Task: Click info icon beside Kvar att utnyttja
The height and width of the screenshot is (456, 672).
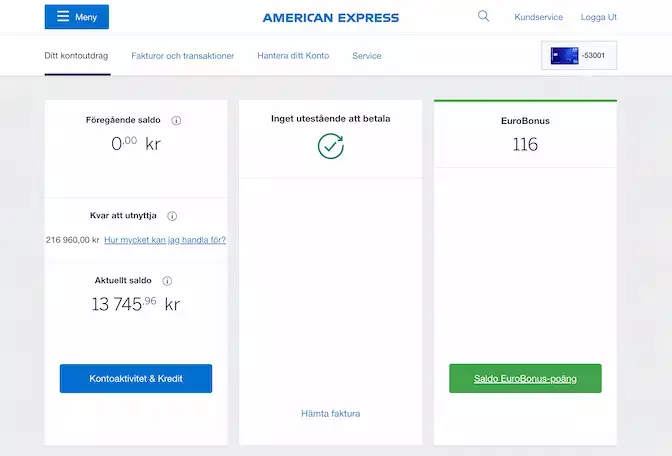Action: point(172,216)
